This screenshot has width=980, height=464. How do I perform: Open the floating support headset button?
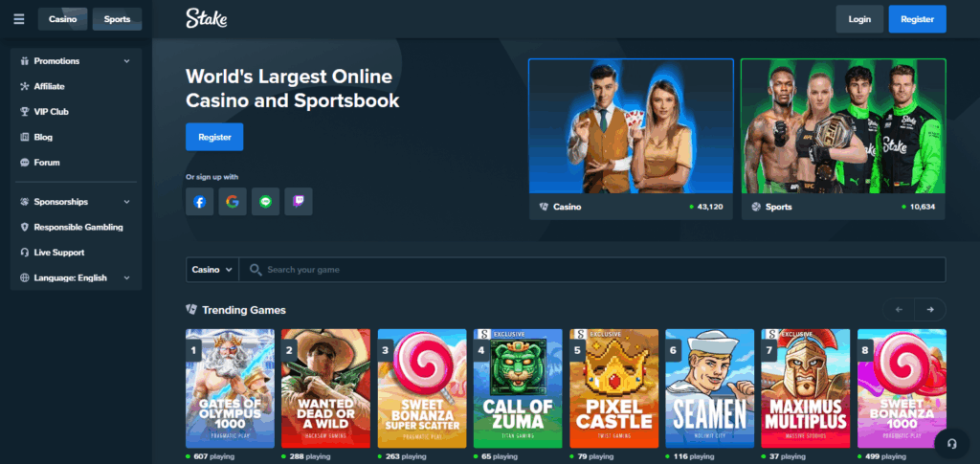(x=952, y=443)
